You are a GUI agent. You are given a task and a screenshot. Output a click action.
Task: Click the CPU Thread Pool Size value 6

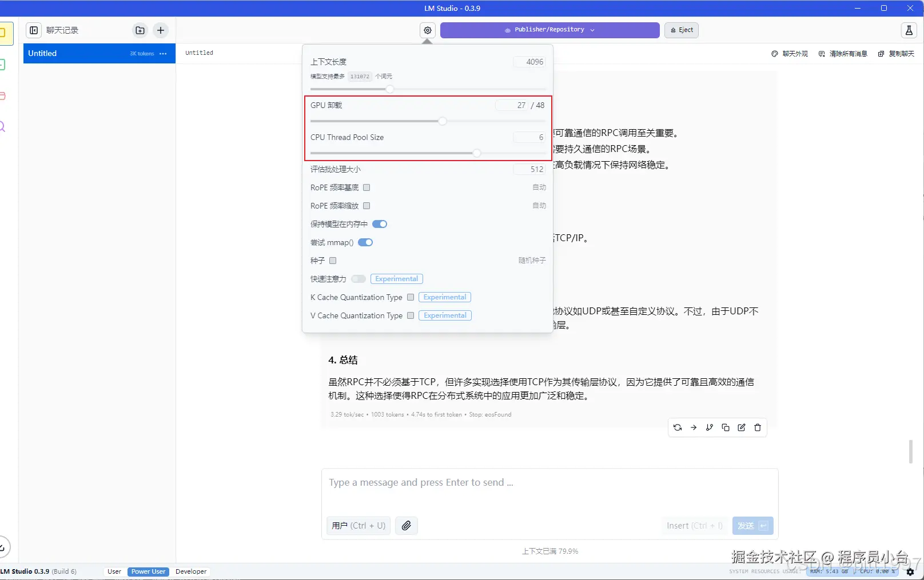529,137
